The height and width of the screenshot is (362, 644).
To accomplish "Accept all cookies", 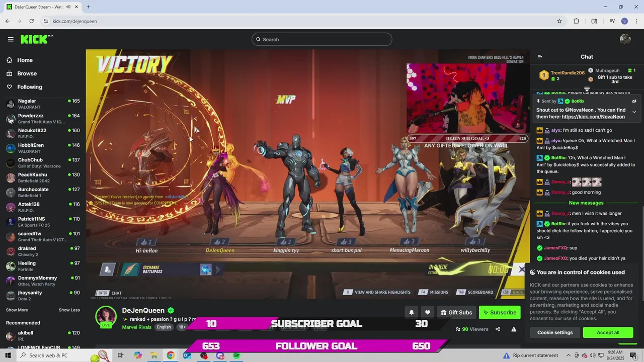I will pos(608,332).
